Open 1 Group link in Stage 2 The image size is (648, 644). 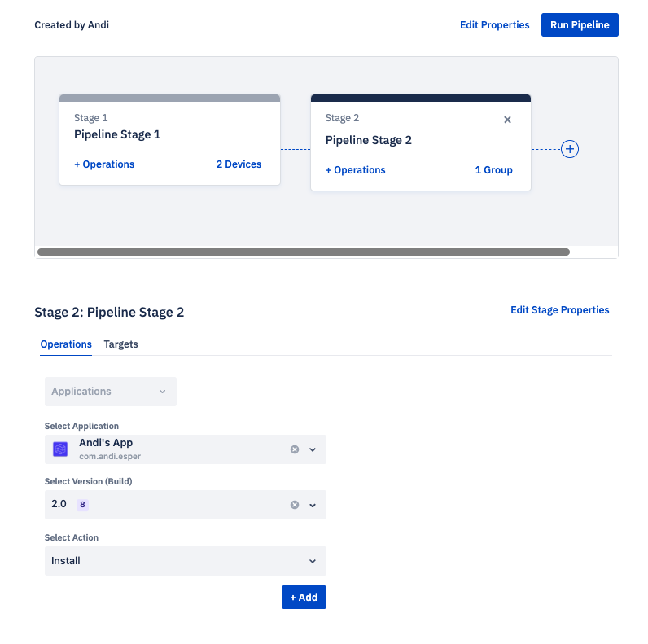pyautogui.click(x=494, y=170)
